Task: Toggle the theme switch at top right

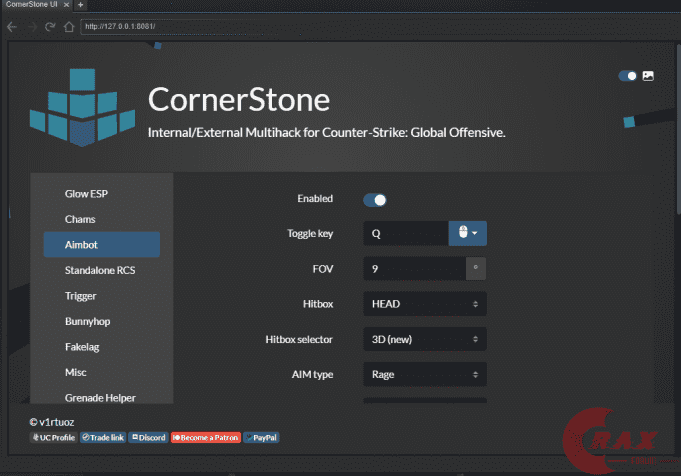Action: coord(628,76)
